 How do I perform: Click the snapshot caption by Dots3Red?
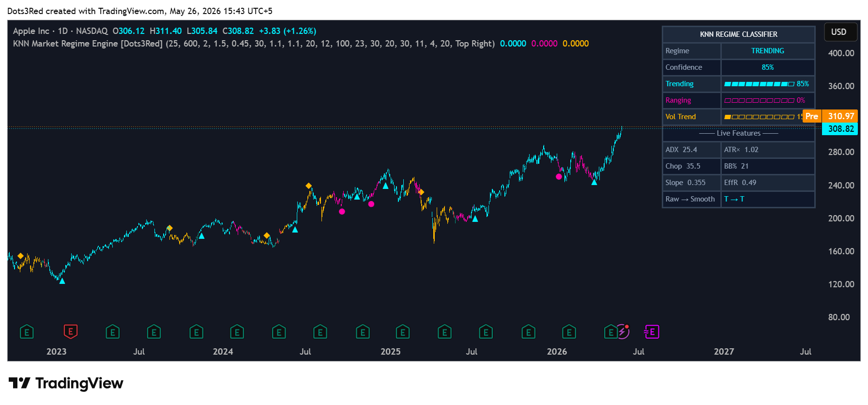point(140,11)
